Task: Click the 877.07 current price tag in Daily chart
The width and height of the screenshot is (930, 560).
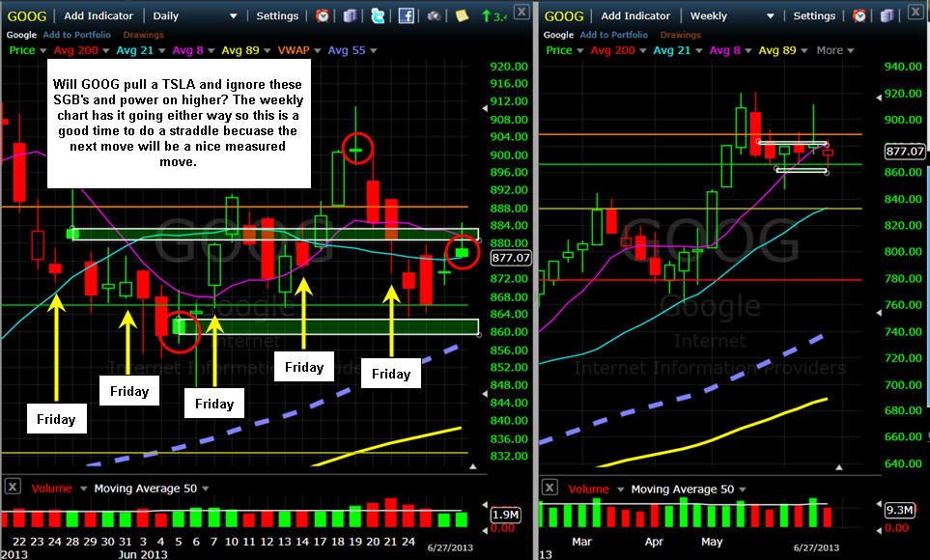Action: (511, 258)
